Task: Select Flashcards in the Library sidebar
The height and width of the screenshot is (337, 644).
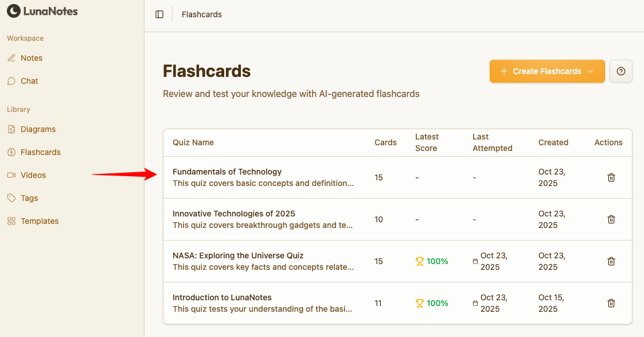Action: click(40, 152)
